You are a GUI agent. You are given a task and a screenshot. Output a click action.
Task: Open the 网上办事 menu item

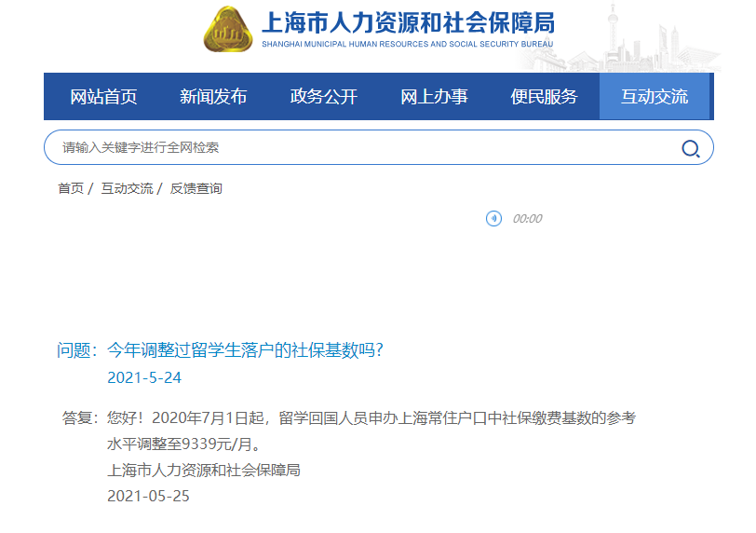click(x=434, y=97)
